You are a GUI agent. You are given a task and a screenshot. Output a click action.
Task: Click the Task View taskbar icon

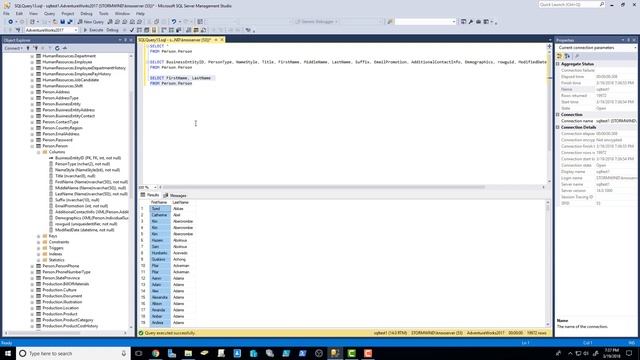139,353
